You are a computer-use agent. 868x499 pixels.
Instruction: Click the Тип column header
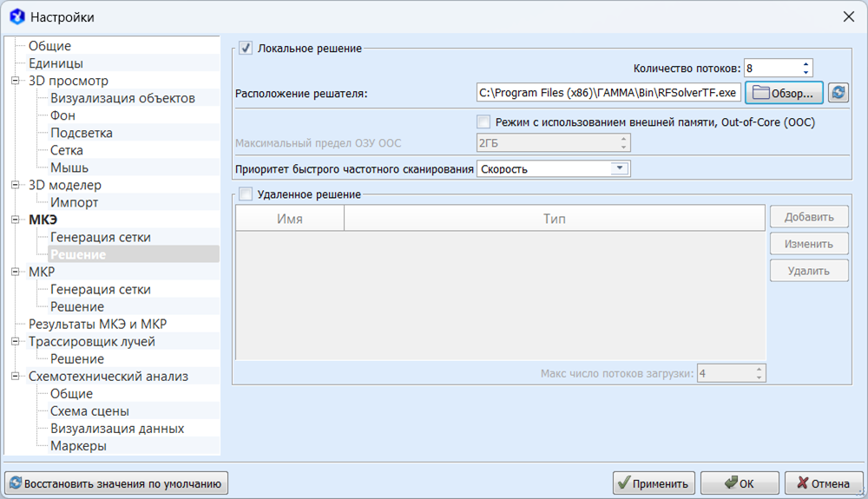pos(554,219)
